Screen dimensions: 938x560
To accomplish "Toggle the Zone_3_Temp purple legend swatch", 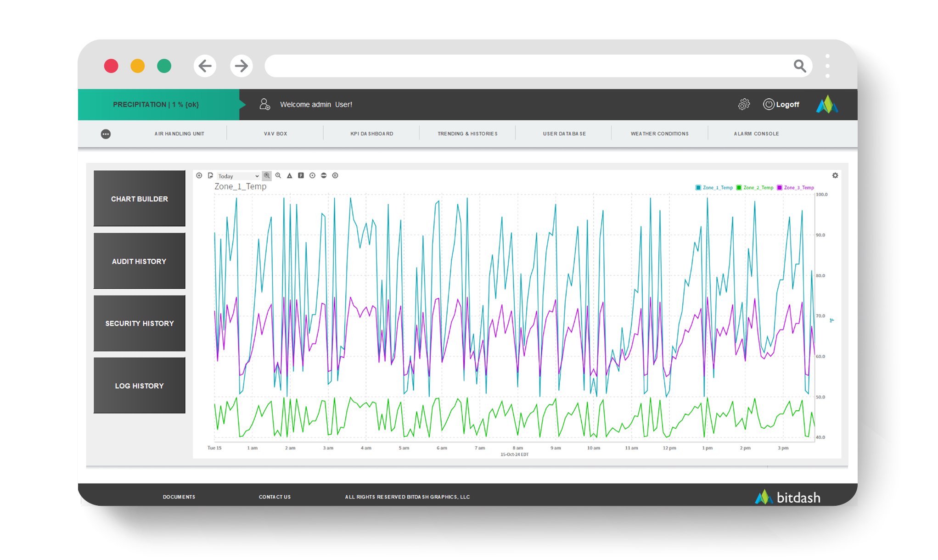I will 780,187.
